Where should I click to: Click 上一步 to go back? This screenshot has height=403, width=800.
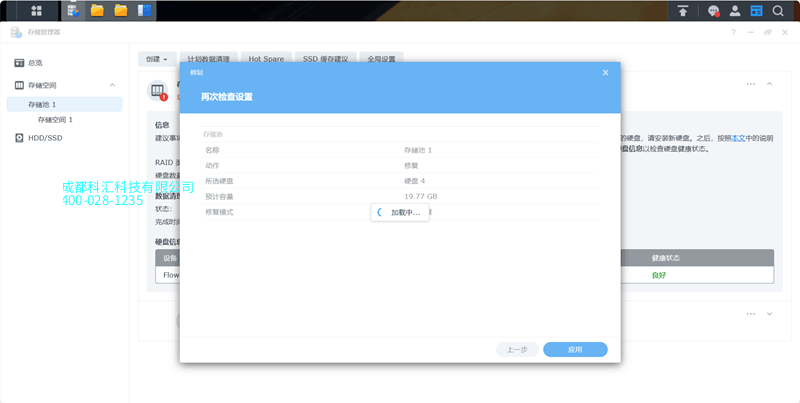click(x=517, y=349)
